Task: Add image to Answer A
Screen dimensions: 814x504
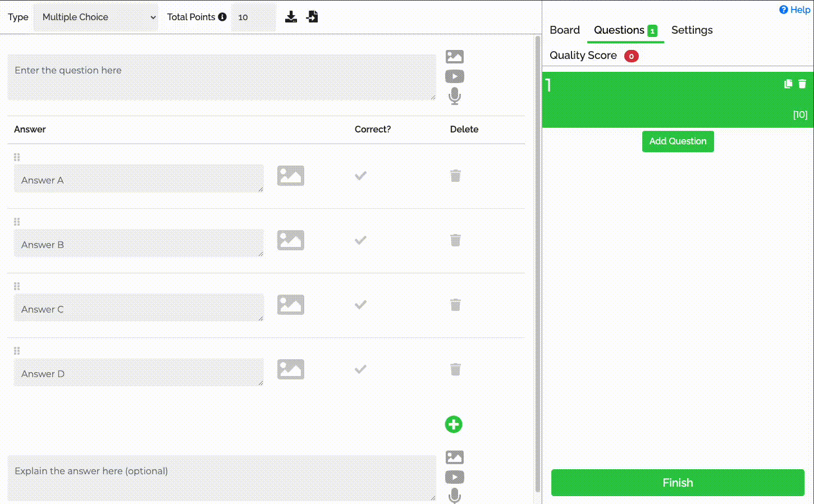Action: 290,176
